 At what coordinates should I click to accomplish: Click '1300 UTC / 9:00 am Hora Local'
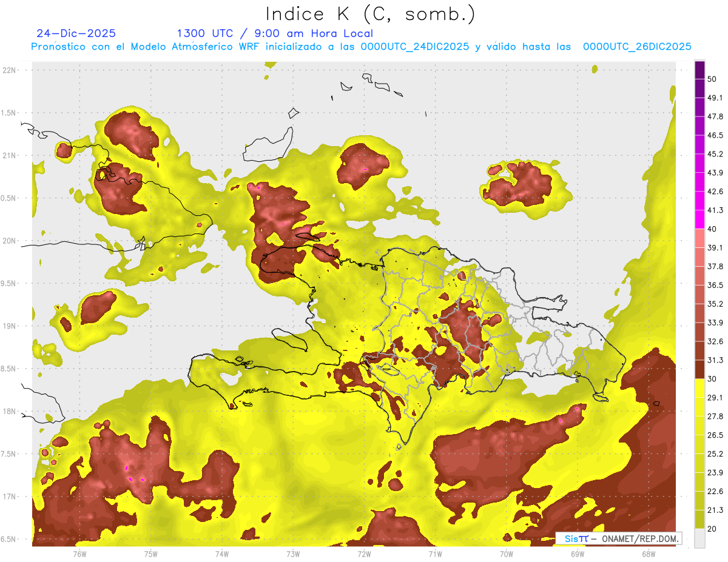tap(275, 33)
